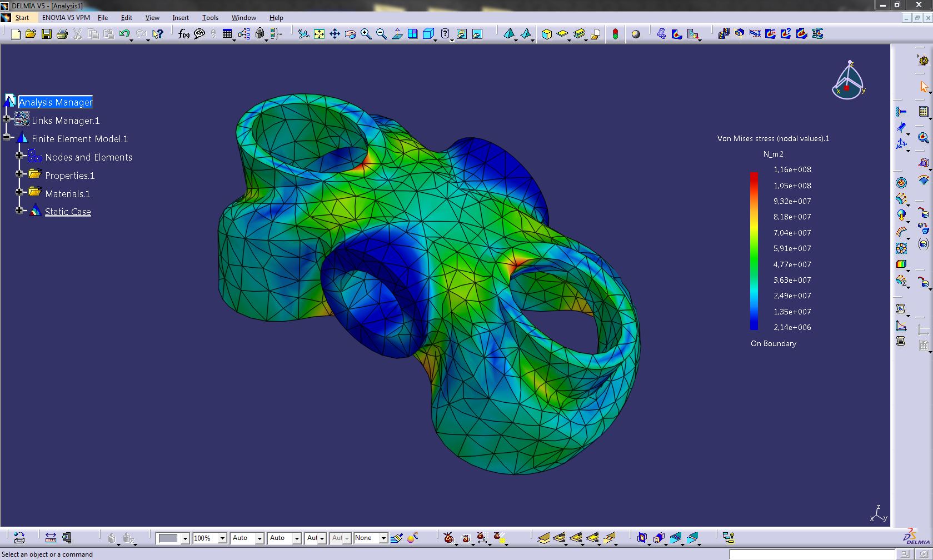The height and width of the screenshot is (560, 933).
Task: Click the Zoom In magnifier
Action: tap(366, 34)
